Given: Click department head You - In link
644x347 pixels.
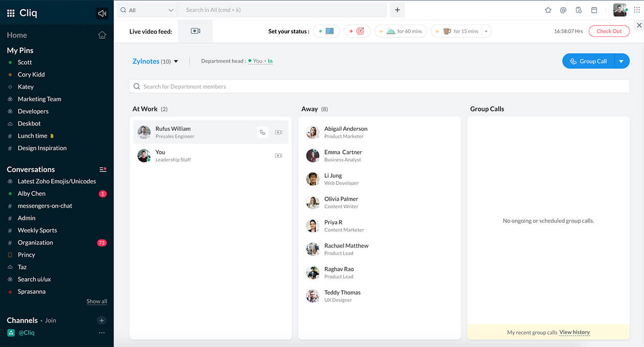Looking at the screenshot, I should pyautogui.click(x=261, y=61).
